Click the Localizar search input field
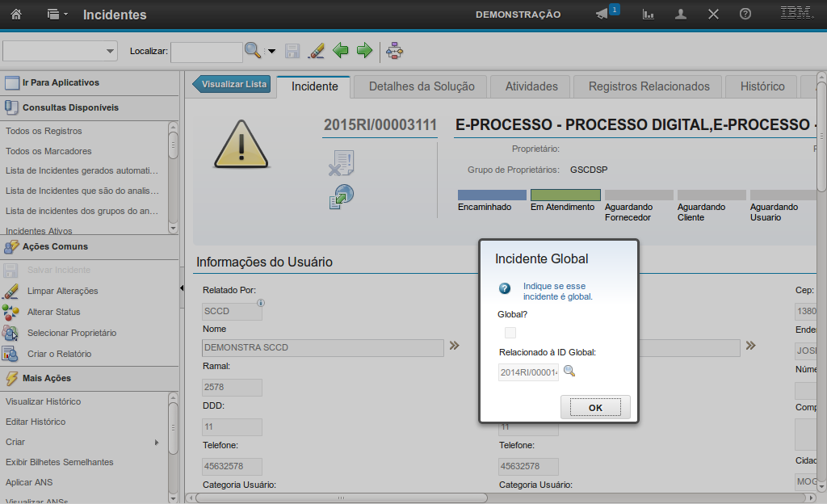This screenshot has height=504, width=827. (x=206, y=52)
